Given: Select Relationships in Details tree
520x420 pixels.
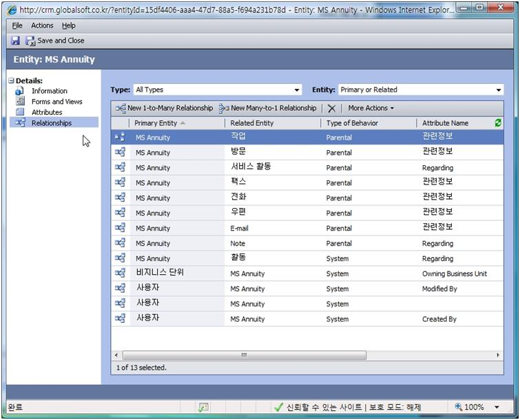Looking at the screenshot, I should [52, 123].
